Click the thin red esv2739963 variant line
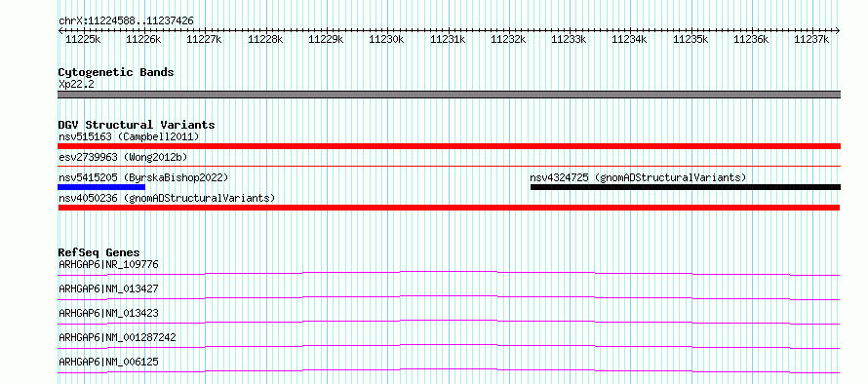Image resolution: width=868 pixels, height=384 pixels. click(x=449, y=166)
